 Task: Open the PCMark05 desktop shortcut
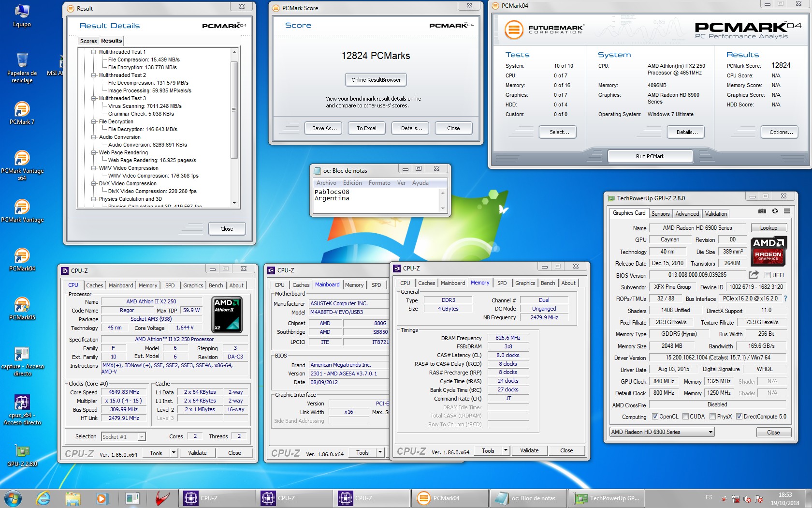22,309
